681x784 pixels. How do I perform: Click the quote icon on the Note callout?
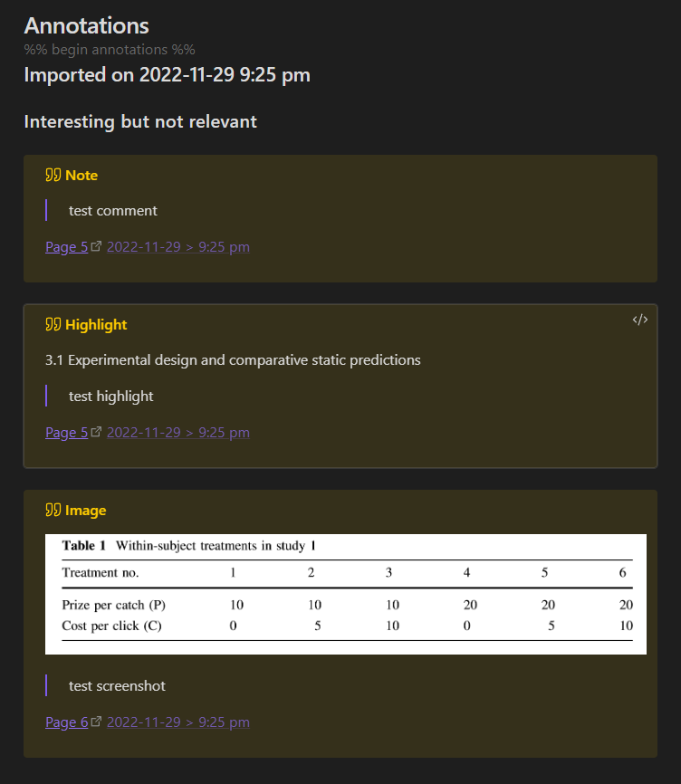pyautogui.click(x=53, y=174)
